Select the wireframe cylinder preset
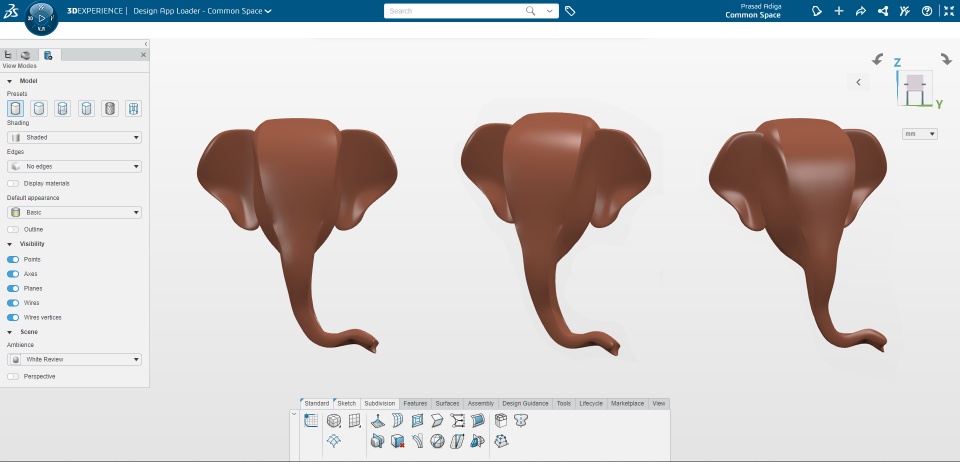The height and width of the screenshot is (462, 960). [133, 108]
